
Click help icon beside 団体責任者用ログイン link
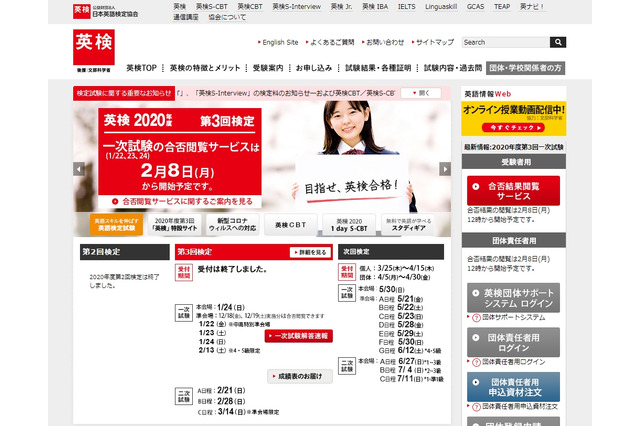476,362
